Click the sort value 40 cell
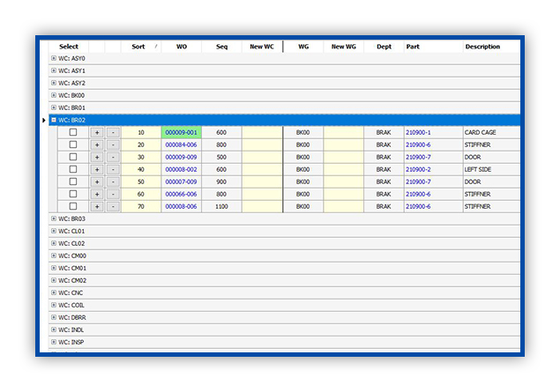 click(141, 169)
